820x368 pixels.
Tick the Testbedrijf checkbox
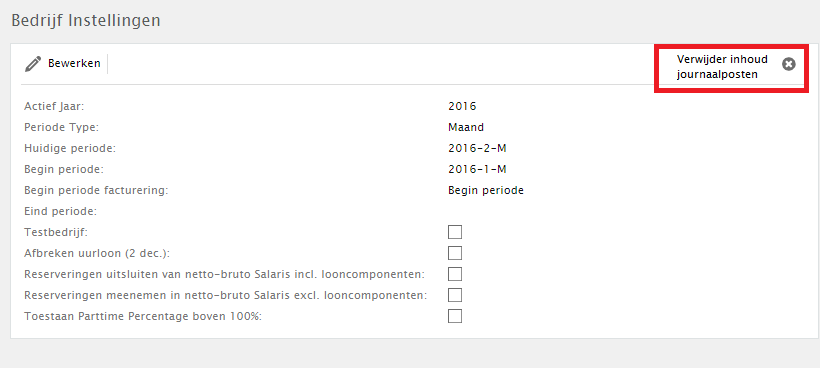point(455,232)
